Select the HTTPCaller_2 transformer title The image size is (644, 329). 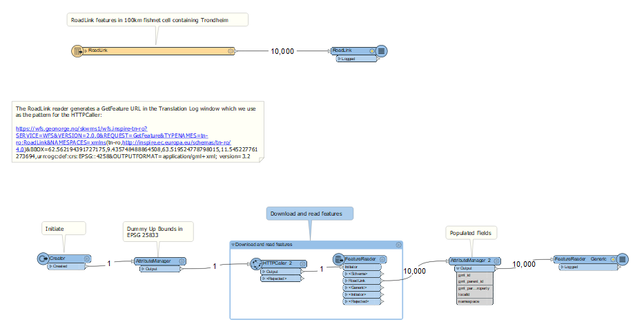(x=277, y=263)
